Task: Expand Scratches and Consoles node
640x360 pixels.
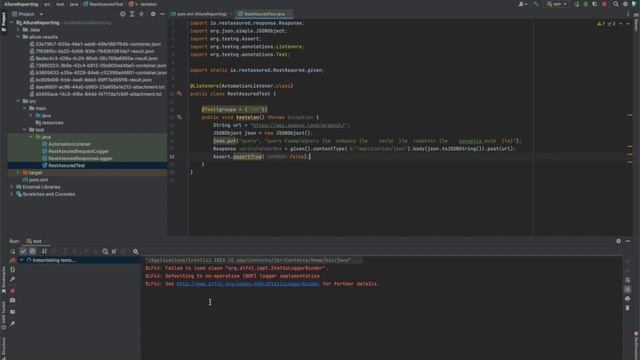Action: [x=12, y=194]
